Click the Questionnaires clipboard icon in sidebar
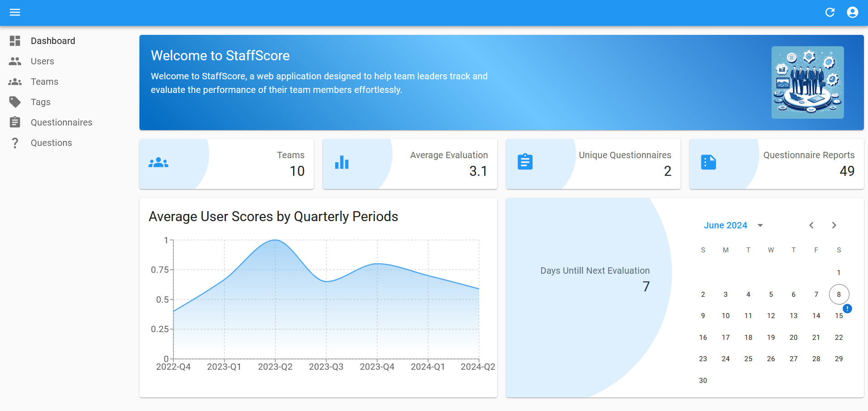This screenshot has height=411, width=868. coord(15,122)
